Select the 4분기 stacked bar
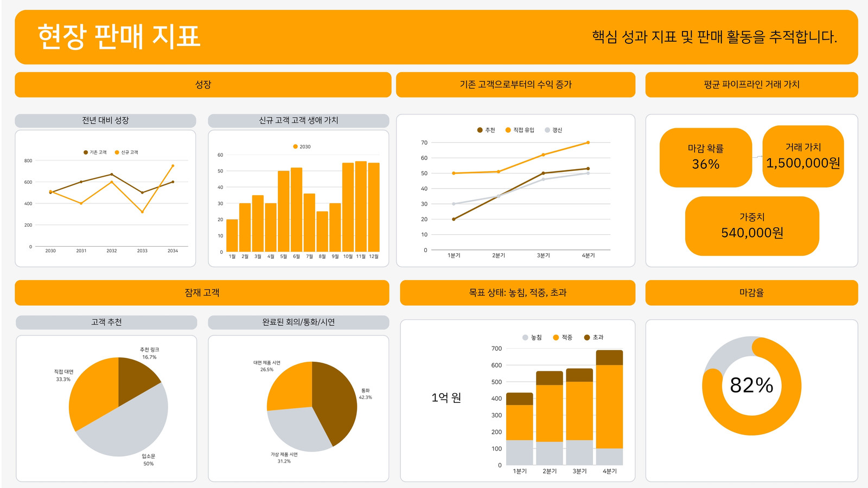The width and height of the screenshot is (868, 488). tap(609, 407)
